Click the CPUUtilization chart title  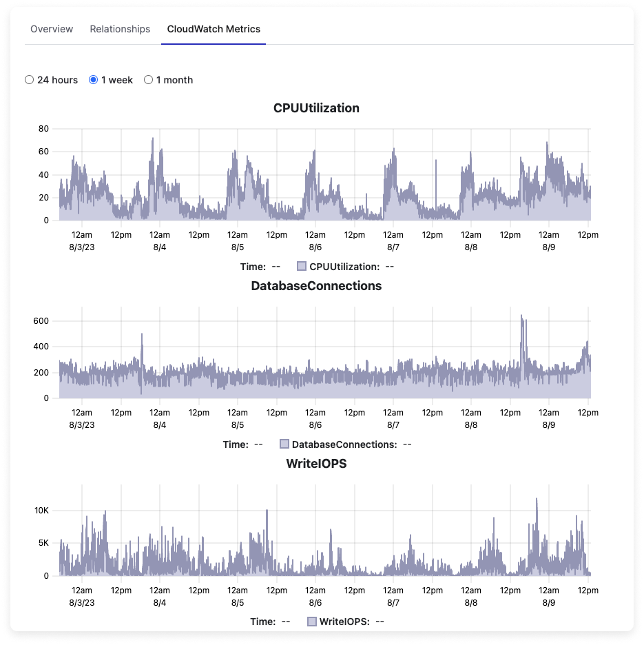coord(316,108)
